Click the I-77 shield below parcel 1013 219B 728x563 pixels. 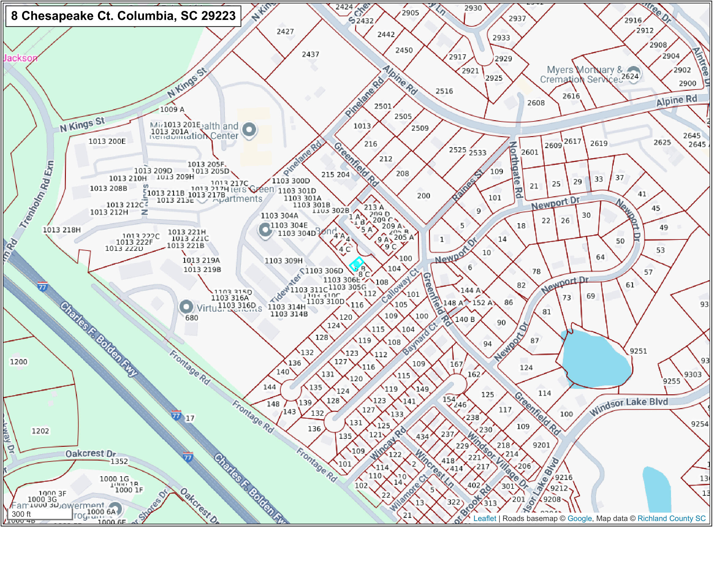point(43,286)
